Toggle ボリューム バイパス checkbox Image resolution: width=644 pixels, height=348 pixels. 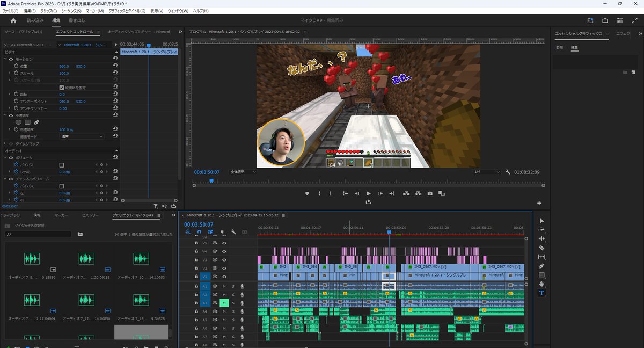click(x=62, y=165)
